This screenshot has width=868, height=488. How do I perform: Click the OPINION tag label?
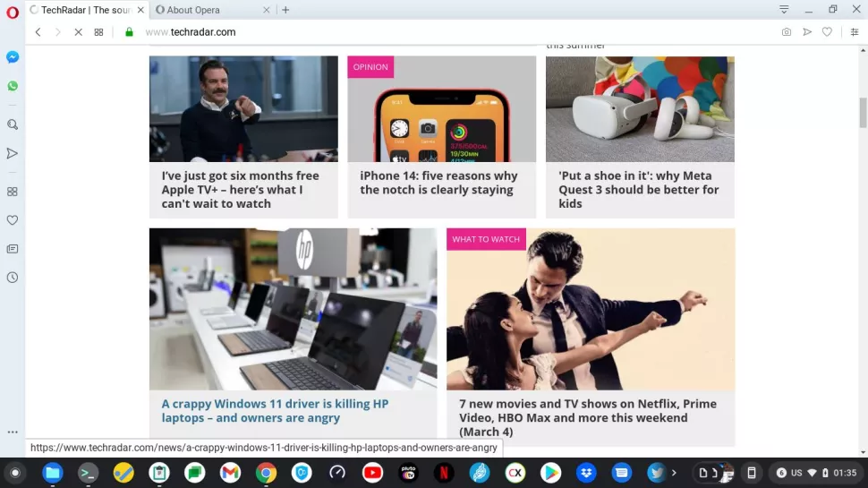pos(370,67)
